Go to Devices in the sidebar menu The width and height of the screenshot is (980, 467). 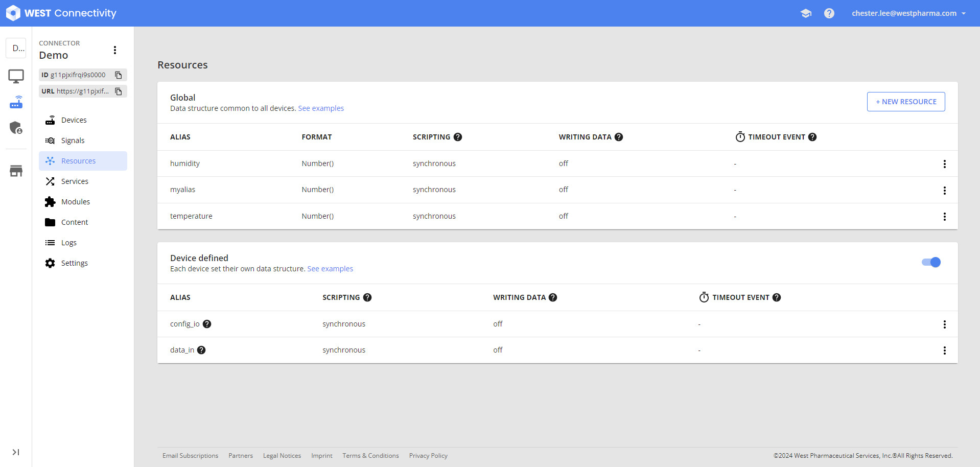[x=74, y=120]
